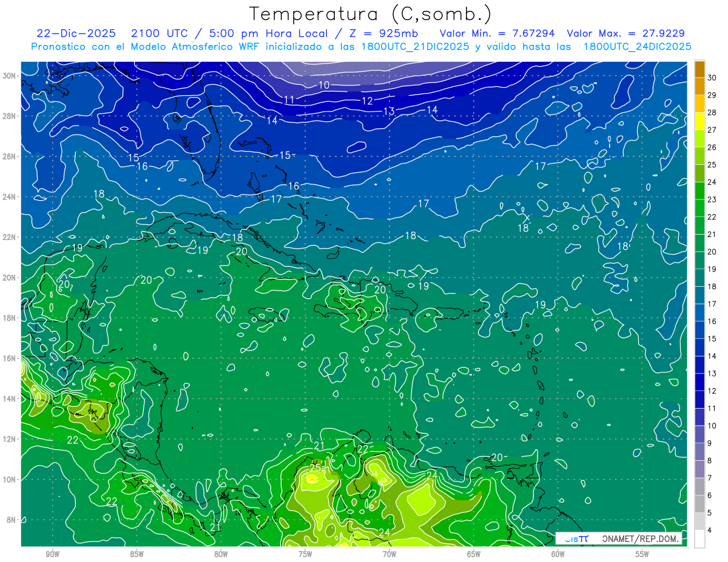The image size is (728, 562).
Task: Click the color scale label '25'
Action: (712, 165)
